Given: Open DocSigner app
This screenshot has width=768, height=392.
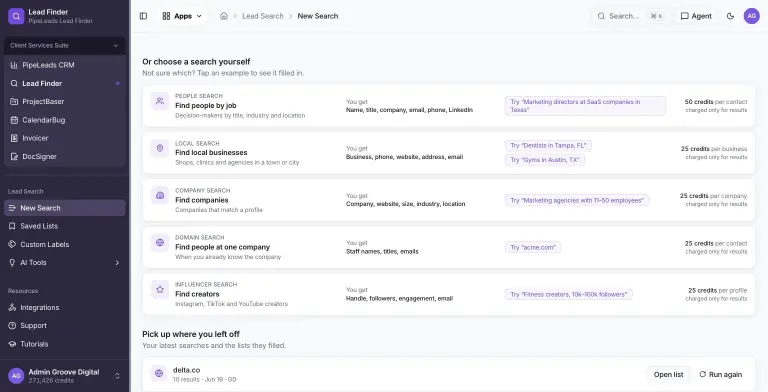Looking at the screenshot, I should [64, 157].
